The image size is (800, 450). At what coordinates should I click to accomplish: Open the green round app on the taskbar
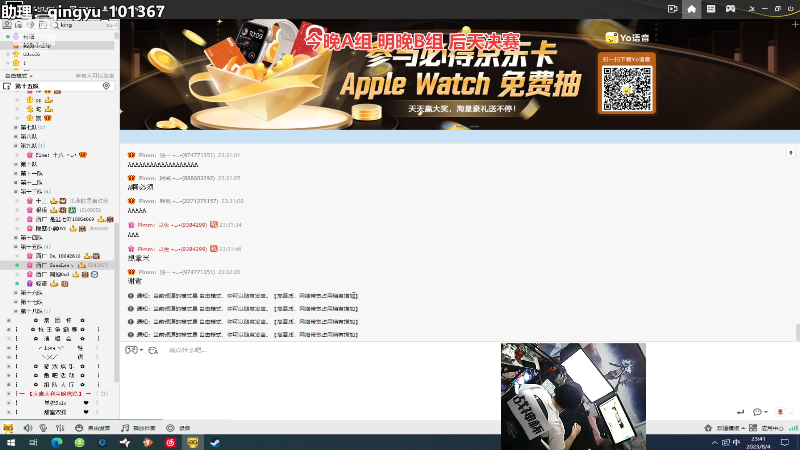(x=79, y=442)
